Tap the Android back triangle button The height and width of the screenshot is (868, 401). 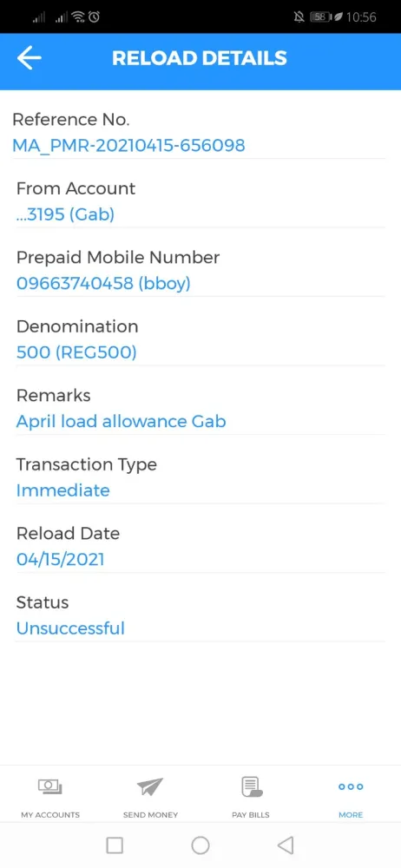pyautogui.click(x=286, y=845)
